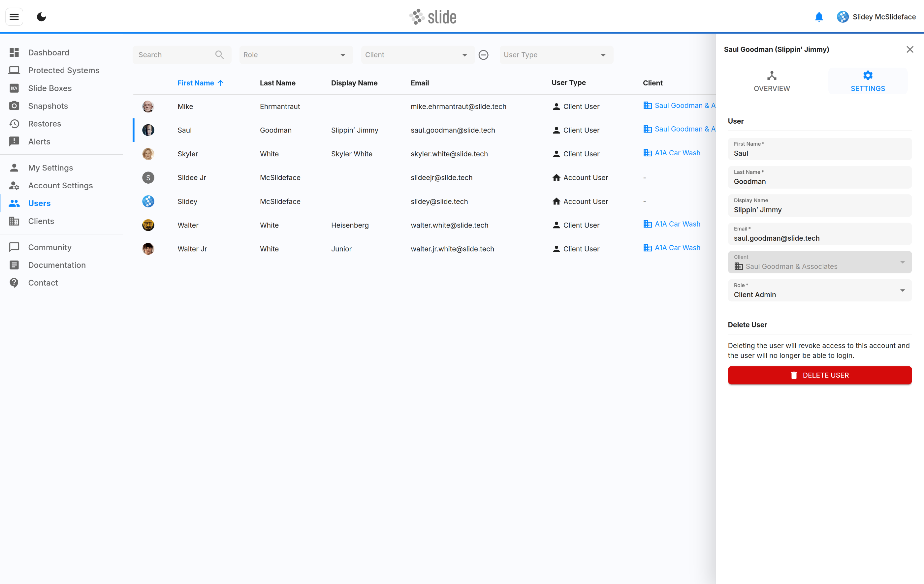
Task: Select mike.ehrmantraut@slide.tech email cell
Action: [458, 107]
